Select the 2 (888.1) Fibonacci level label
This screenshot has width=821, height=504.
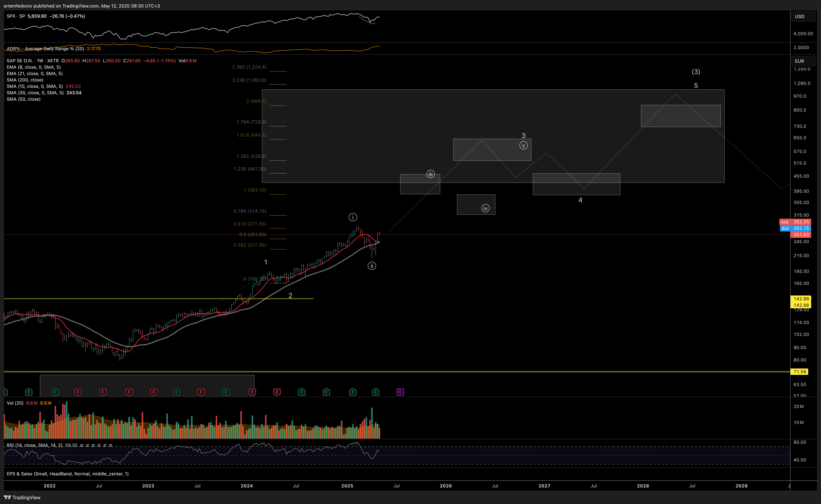coord(256,101)
